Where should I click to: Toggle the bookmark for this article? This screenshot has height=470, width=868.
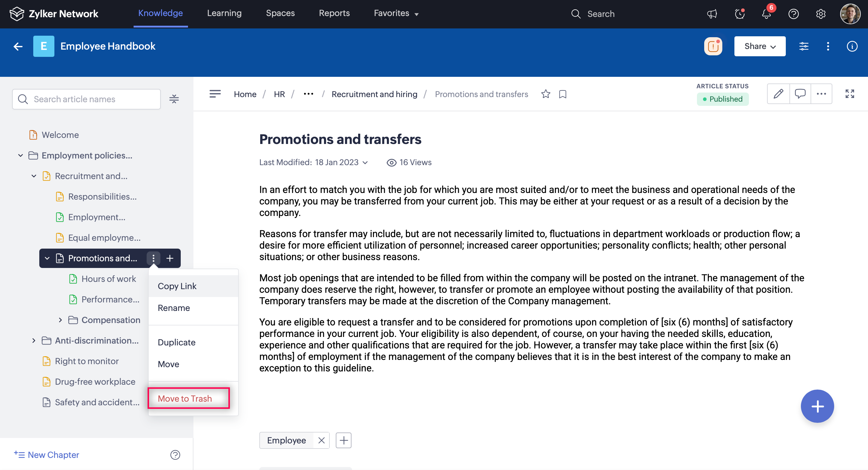(x=562, y=94)
